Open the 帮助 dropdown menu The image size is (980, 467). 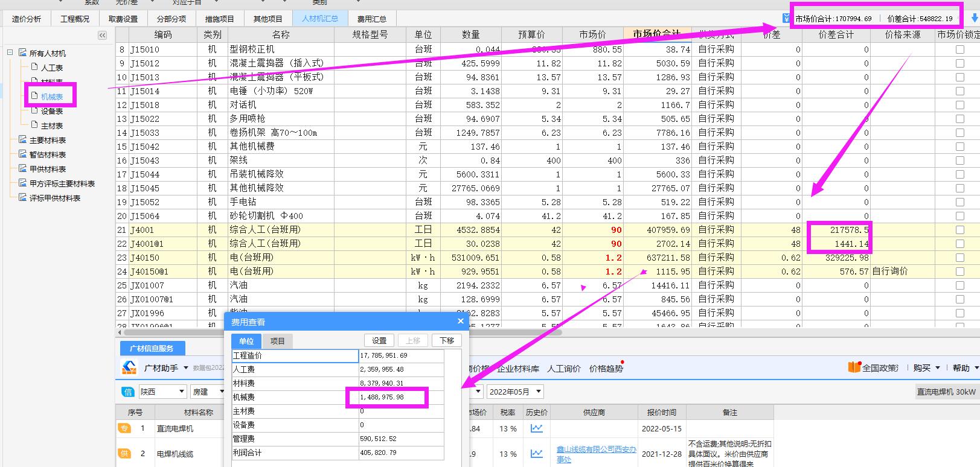click(966, 367)
